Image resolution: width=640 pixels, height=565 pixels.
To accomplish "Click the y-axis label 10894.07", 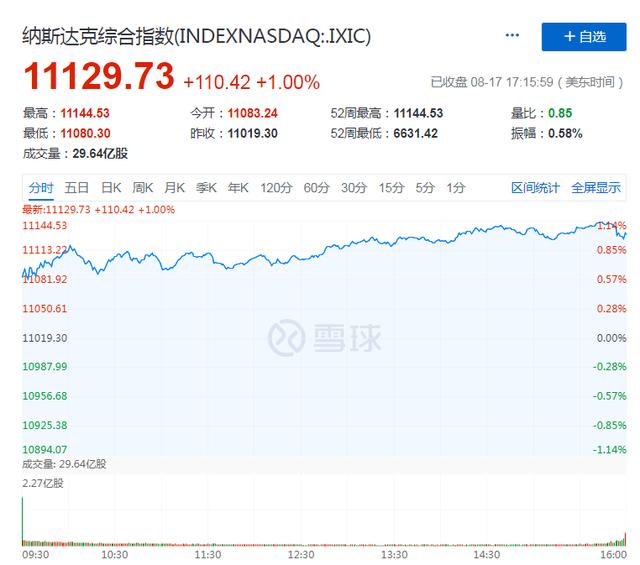I will point(44,450).
